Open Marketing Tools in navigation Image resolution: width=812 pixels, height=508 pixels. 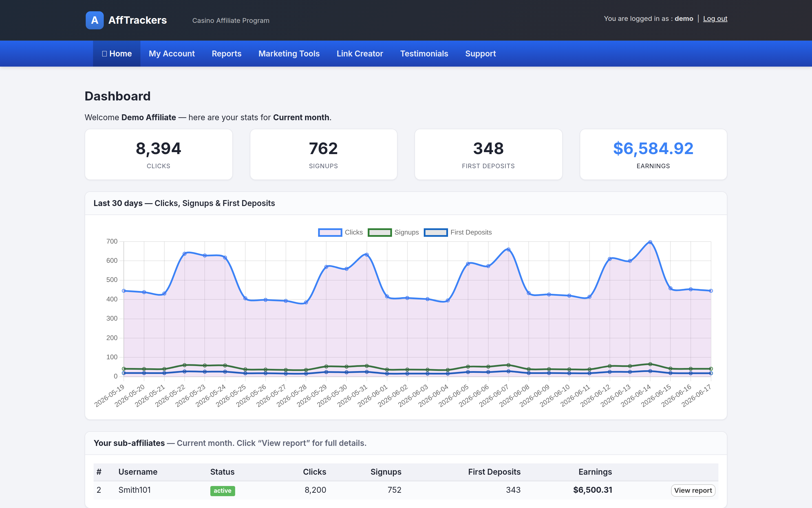[x=289, y=53]
